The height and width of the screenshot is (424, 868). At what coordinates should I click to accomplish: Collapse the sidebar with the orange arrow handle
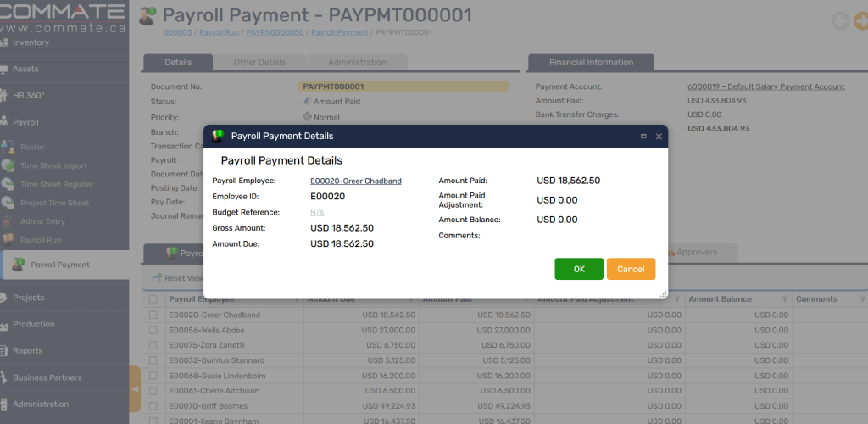[x=135, y=389]
